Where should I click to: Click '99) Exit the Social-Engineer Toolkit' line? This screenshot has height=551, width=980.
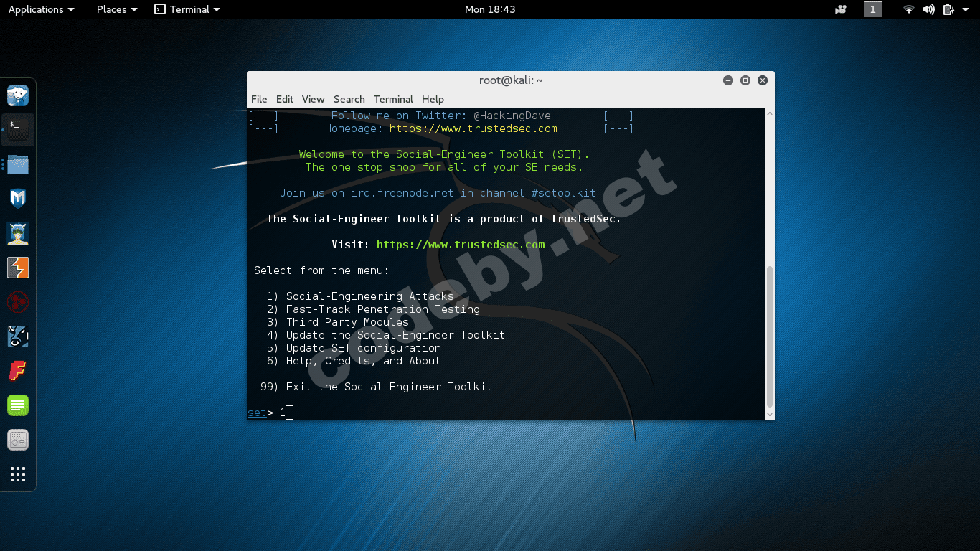(x=376, y=387)
